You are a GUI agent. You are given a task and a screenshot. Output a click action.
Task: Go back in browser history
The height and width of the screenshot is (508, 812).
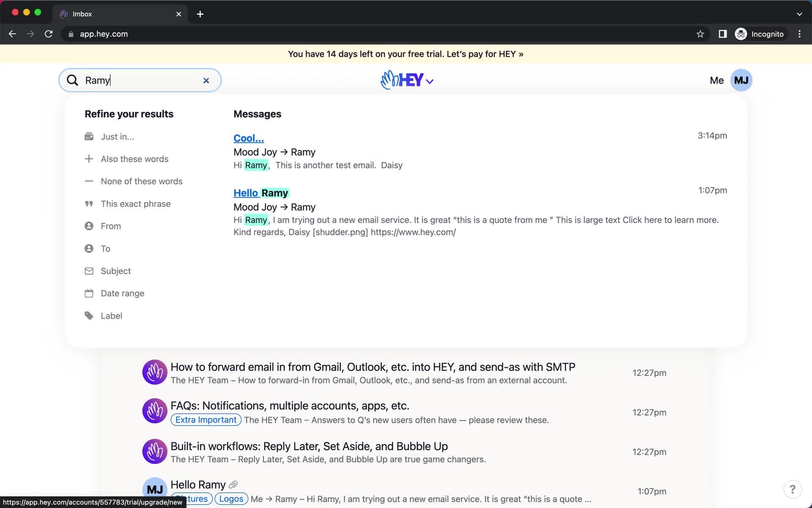pyautogui.click(x=12, y=34)
